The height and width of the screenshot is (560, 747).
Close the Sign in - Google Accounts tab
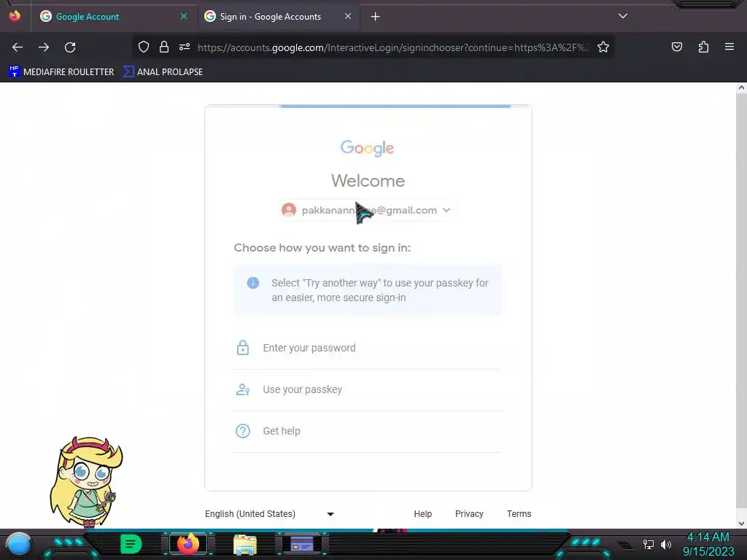click(348, 16)
